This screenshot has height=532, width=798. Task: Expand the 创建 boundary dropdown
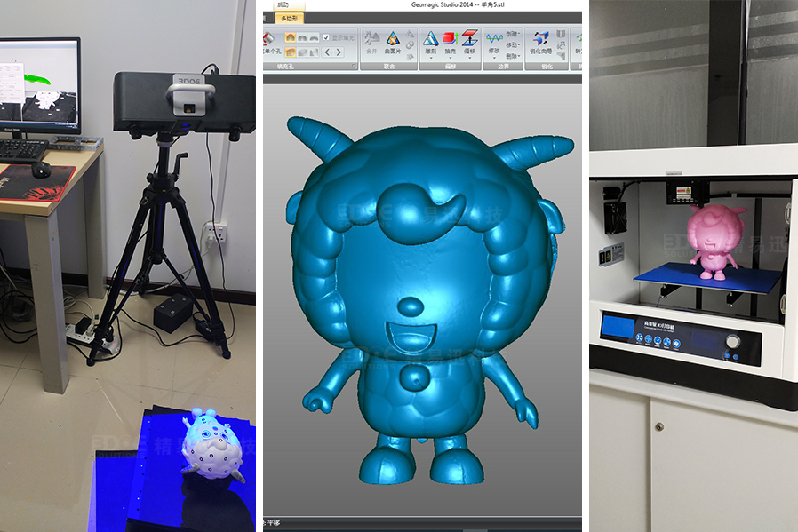(x=513, y=34)
